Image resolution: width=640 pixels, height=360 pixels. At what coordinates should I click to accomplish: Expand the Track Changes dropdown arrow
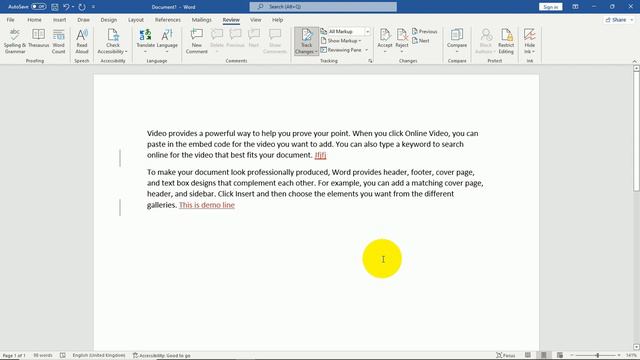(316, 52)
